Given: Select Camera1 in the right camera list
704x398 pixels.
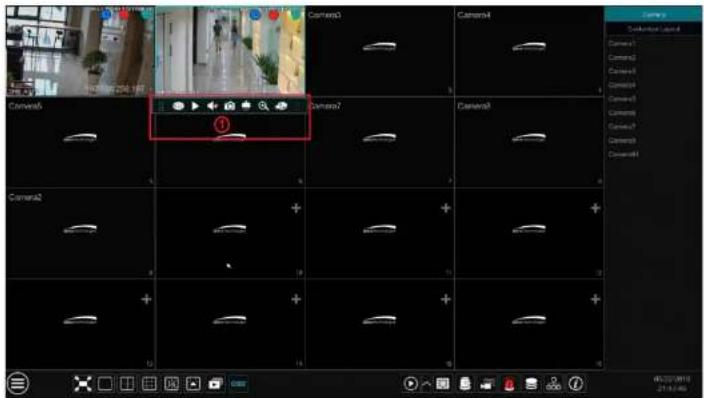Looking at the screenshot, I should 622,44.
